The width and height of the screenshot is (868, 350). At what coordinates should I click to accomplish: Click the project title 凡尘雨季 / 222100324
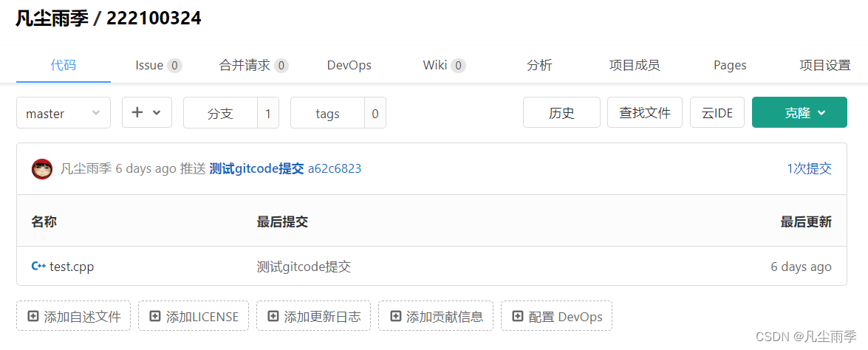pyautogui.click(x=108, y=18)
